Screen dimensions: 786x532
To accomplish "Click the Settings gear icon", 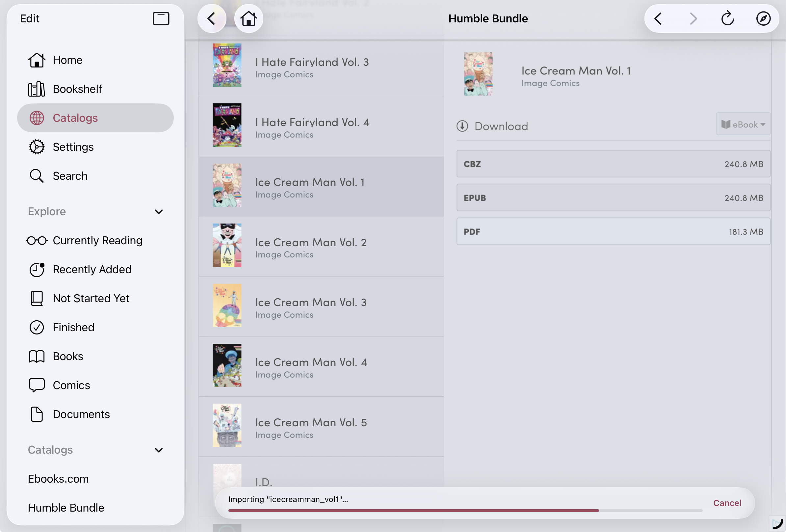I will pyautogui.click(x=37, y=147).
